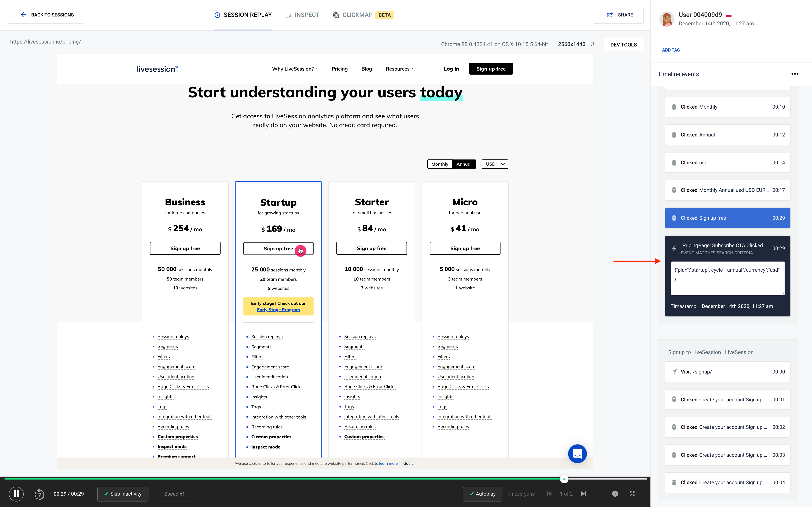Screen dimensions: 812x507
Task: Pause the session replay playback
Action: click(x=16, y=494)
